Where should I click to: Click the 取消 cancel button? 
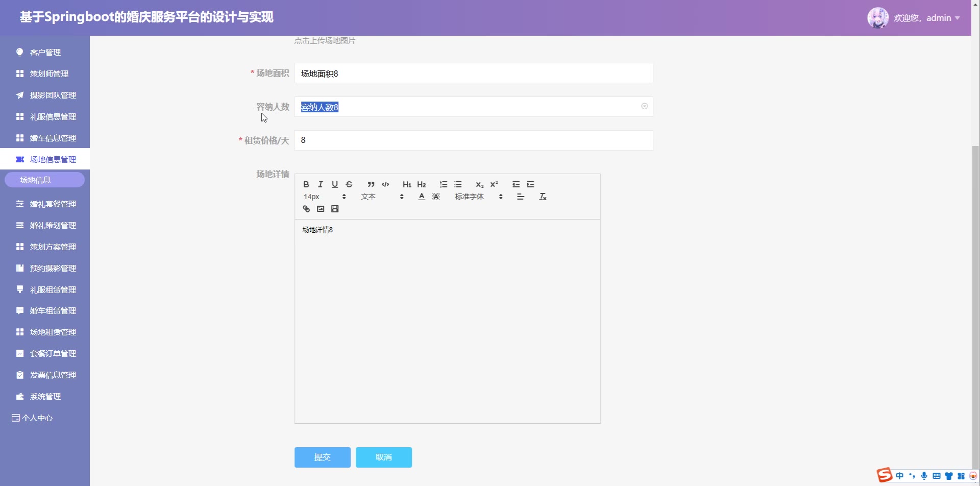384,457
